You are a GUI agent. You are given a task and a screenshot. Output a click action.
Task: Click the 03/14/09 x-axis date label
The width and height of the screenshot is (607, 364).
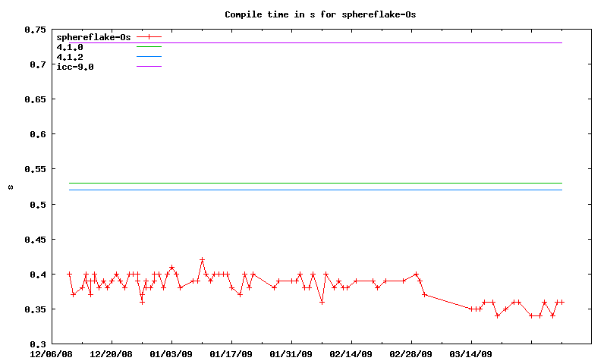471,353
